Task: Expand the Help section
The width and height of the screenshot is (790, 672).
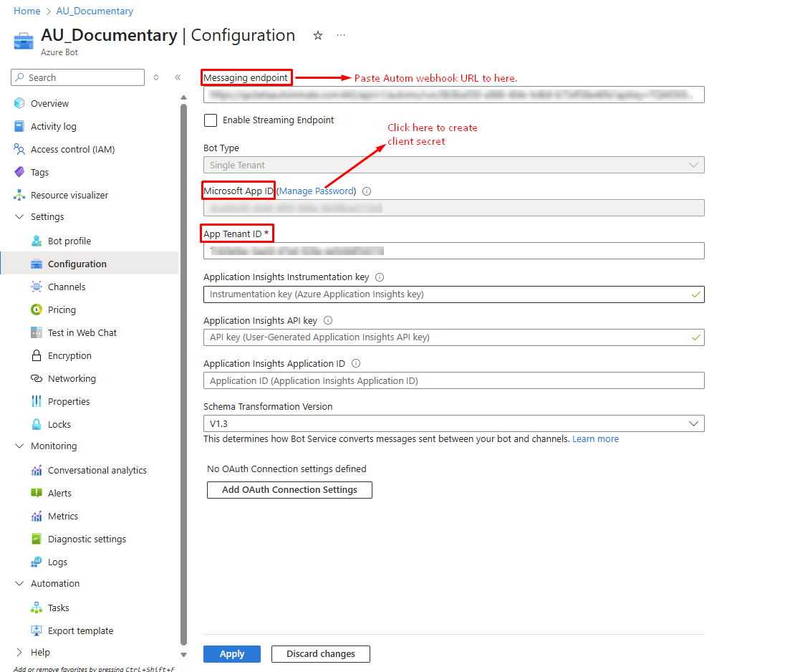Action: tap(19, 652)
